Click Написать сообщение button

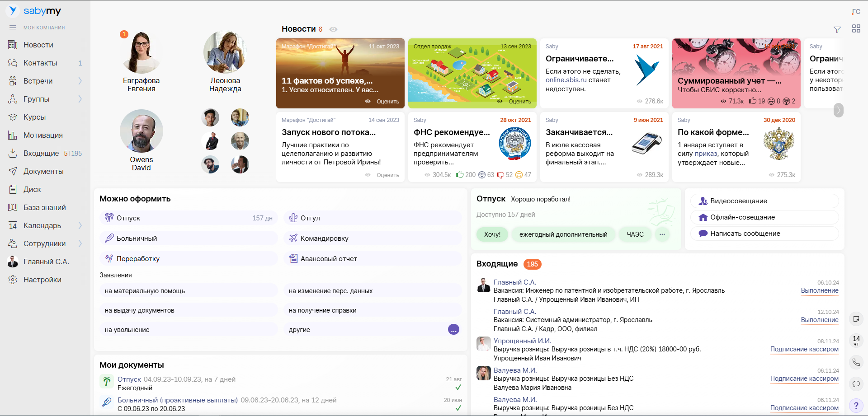pyautogui.click(x=764, y=234)
